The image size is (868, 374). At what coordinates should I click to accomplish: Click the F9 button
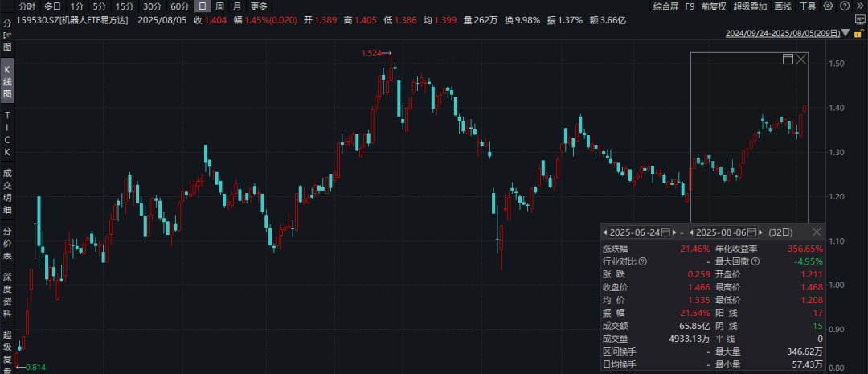(x=690, y=6)
